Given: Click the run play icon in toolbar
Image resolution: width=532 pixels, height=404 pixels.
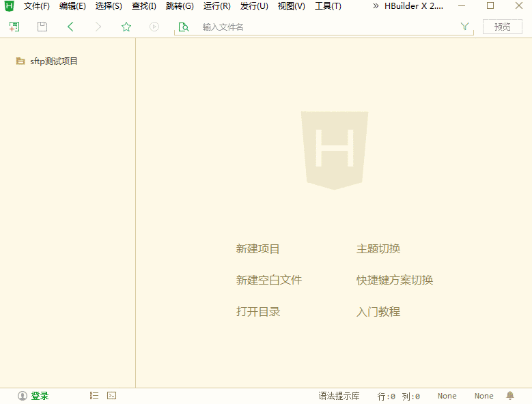Looking at the screenshot, I should tap(154, 27).
